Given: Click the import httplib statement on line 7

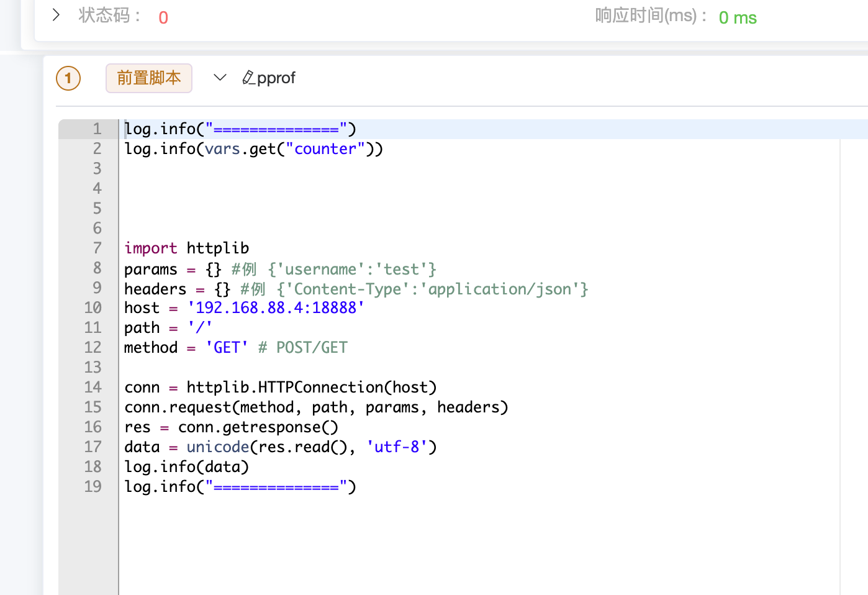Looking at the screenshot, I should pos(186,248).
